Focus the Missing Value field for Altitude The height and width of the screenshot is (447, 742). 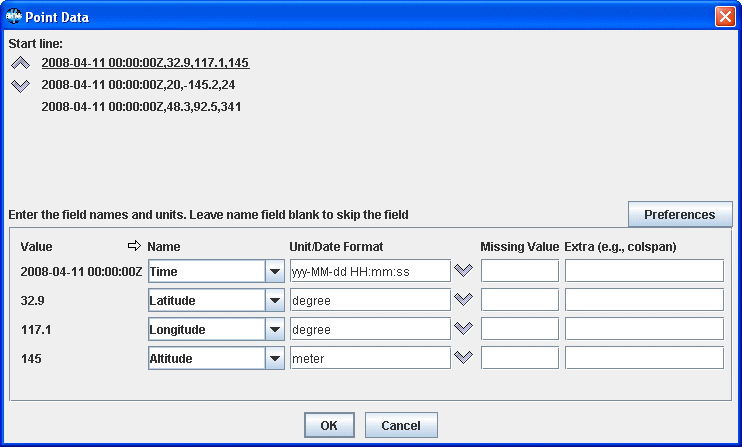[520, 358]
